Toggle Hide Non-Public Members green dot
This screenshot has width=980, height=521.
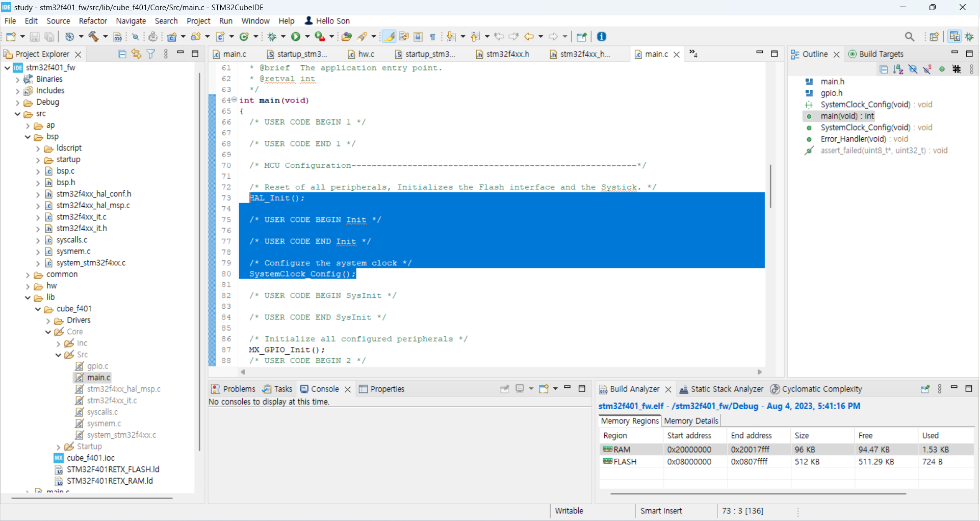pos(942,69)
